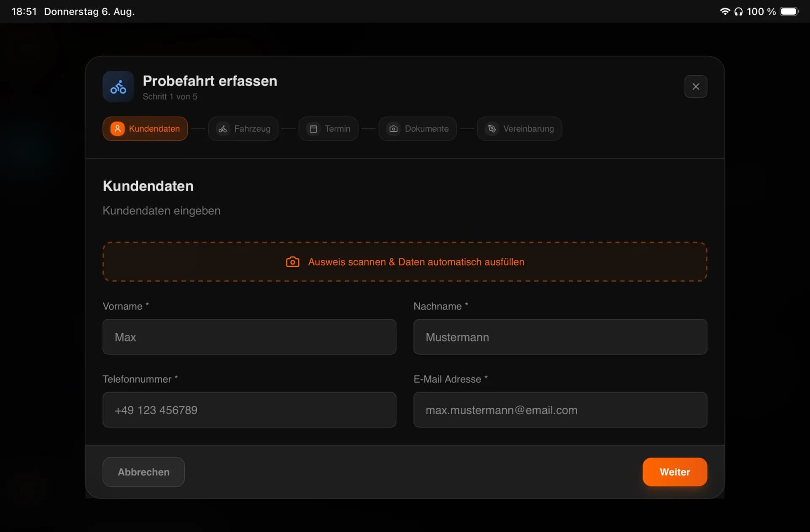Open the Termin step tab
Viewport: 810px width, 532px height.
click(x=328, y=129)
